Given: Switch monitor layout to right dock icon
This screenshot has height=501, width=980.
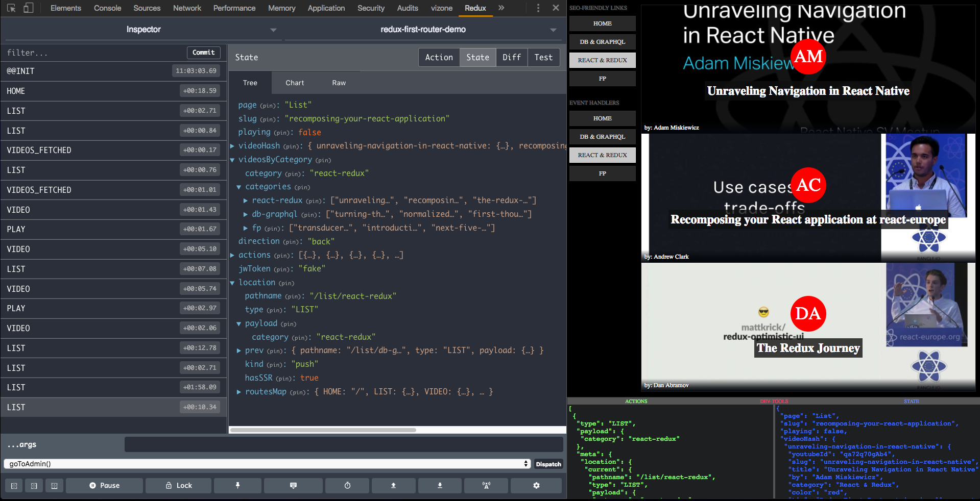Looking at the screenshot, I should [34, 486].
